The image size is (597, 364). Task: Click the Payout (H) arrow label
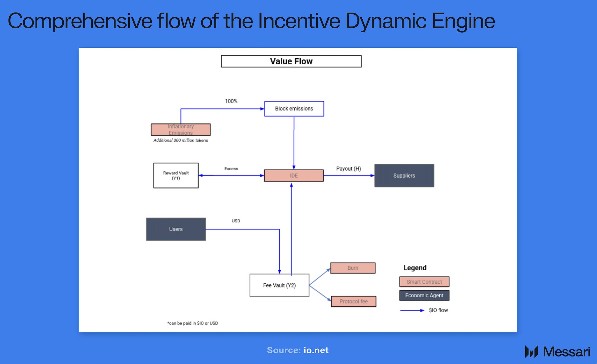click(x=348, y=169)
